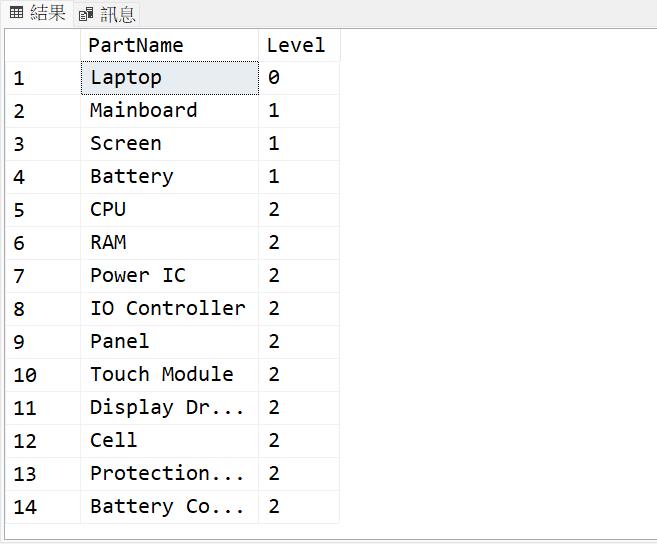Viewport: 657px width, 544px height.
Task: Select row 1 via its row header
Action: point(42,78)
